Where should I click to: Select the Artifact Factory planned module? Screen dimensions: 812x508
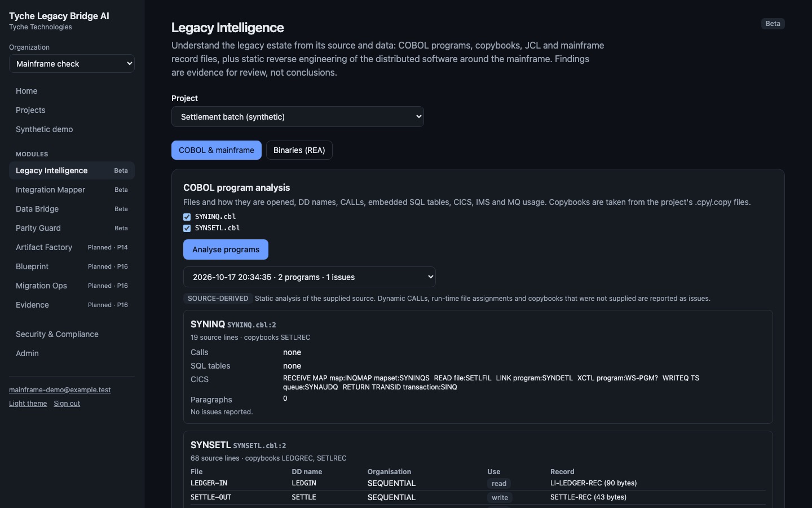click(72, 247)
